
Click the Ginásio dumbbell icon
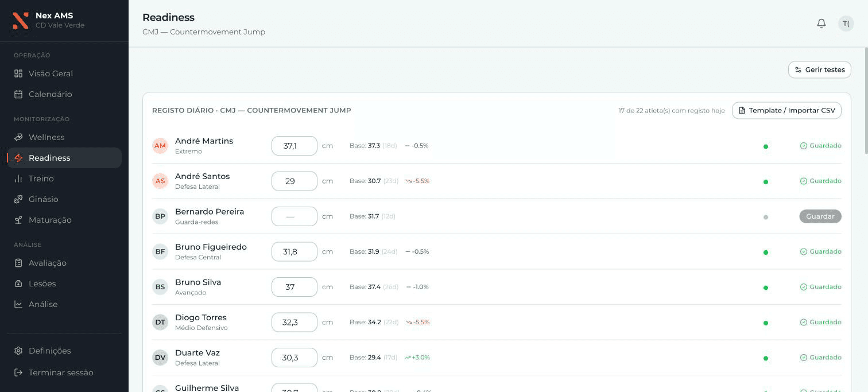[18, 199]
